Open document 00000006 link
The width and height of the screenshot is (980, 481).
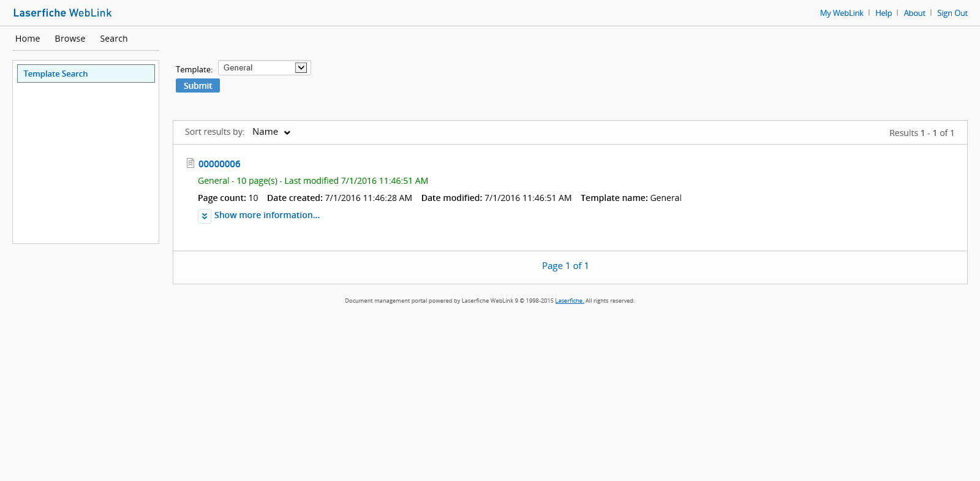219,164
